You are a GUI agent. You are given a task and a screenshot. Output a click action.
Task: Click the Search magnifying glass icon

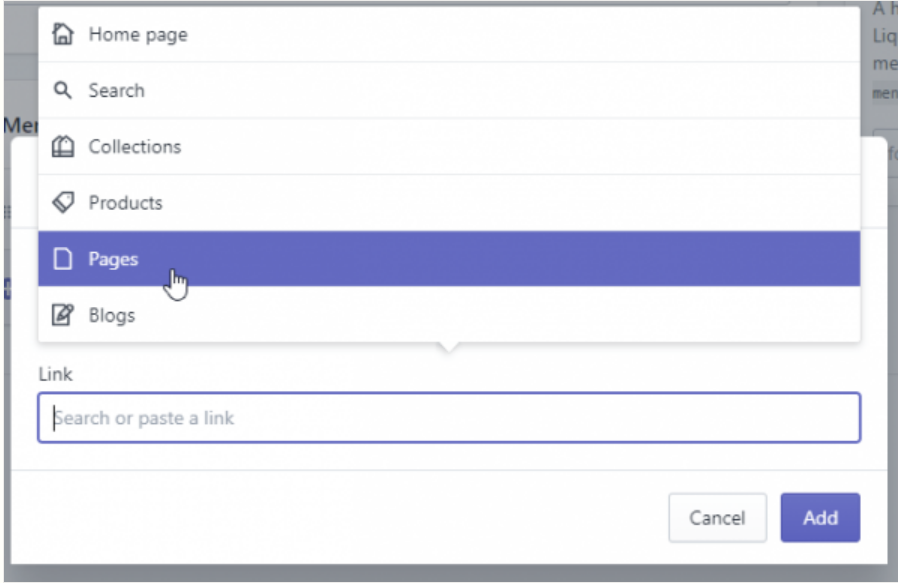(63, 90)
